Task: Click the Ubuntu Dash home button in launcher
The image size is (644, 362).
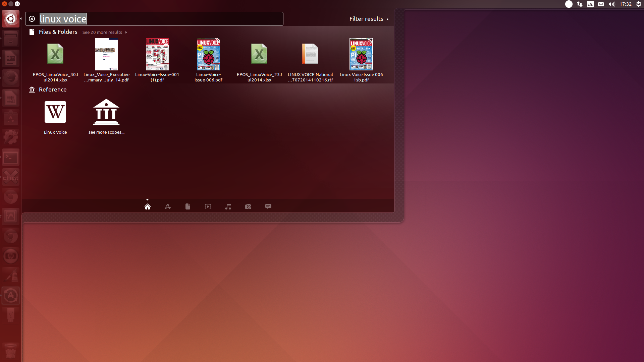Action: click(11, 19)
